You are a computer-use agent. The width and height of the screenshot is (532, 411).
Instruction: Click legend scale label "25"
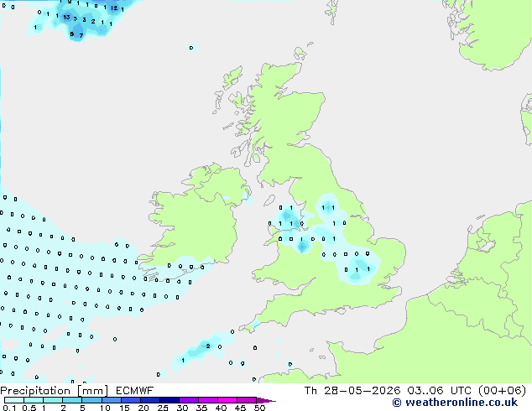coord(163,408)
